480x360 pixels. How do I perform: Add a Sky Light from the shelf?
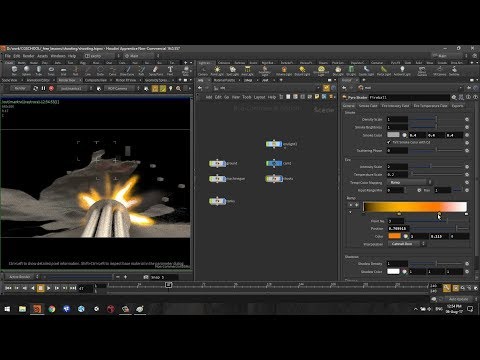point(338,71)
